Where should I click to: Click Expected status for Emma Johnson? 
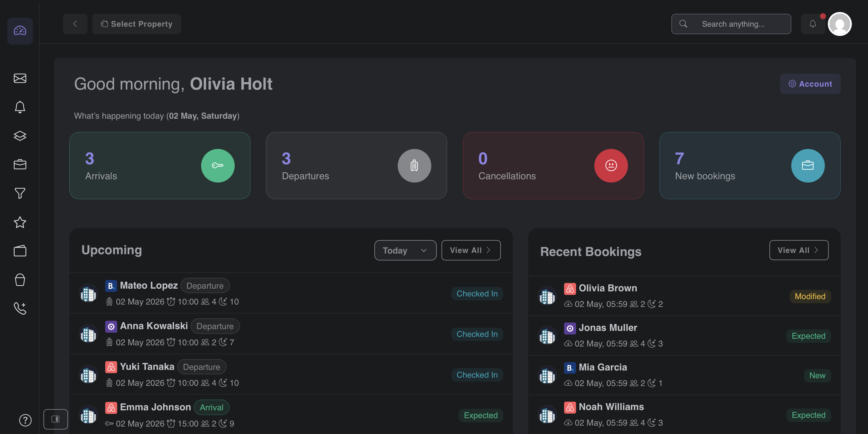tap(480, 415)
